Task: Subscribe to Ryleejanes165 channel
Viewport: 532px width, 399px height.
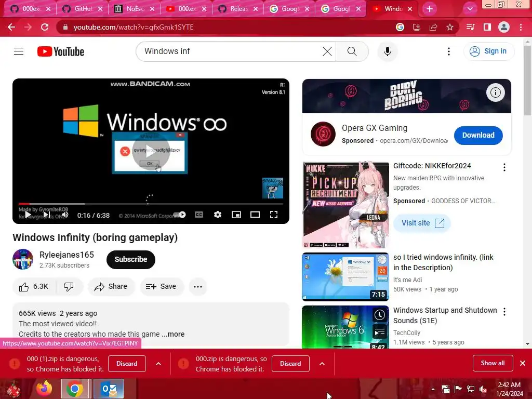Action: pos(130,260)
